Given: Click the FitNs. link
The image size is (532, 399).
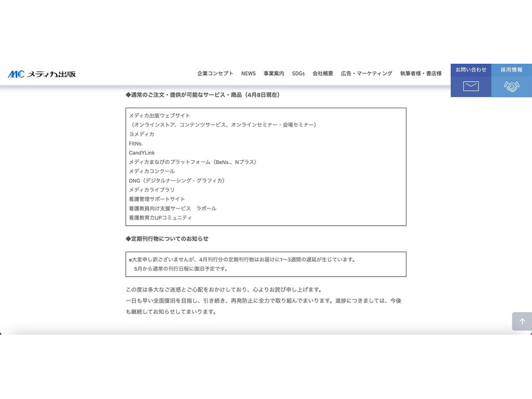Looking at the screenshot, I should [x=137, y=144].
